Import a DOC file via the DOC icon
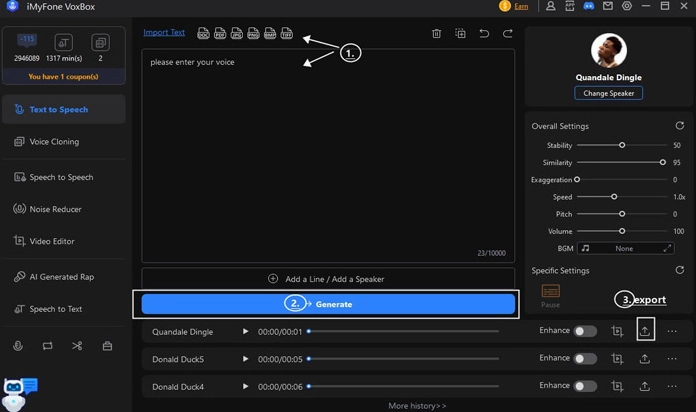696x412 pixels. (x=203, y=33)
